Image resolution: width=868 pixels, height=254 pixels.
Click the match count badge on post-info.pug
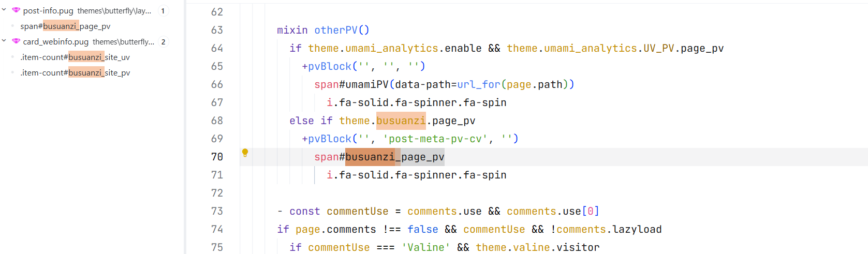[x=163, y=11]
